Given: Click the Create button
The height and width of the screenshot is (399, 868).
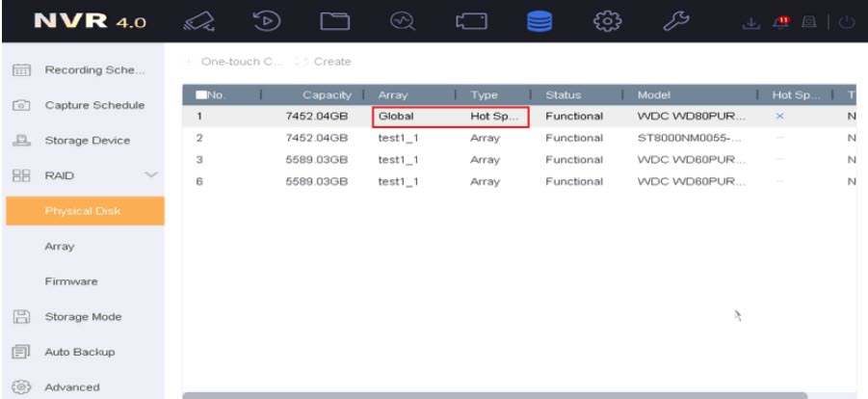Looking at the screenshot, I should pyautogui.click(x=326, y=62).
